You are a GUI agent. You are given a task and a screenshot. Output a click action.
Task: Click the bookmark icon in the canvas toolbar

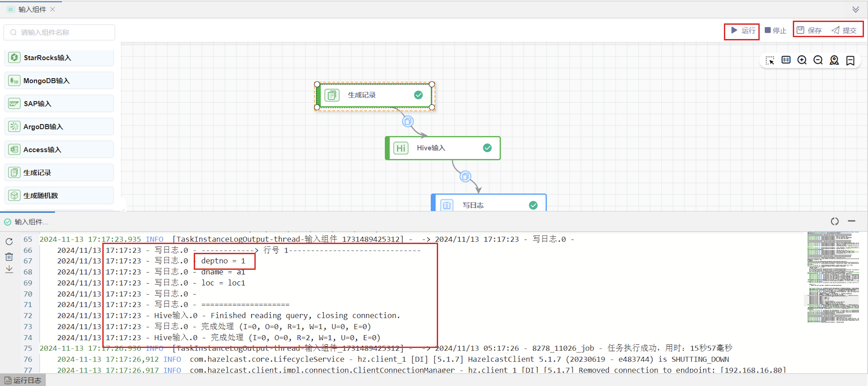point(850,60)
